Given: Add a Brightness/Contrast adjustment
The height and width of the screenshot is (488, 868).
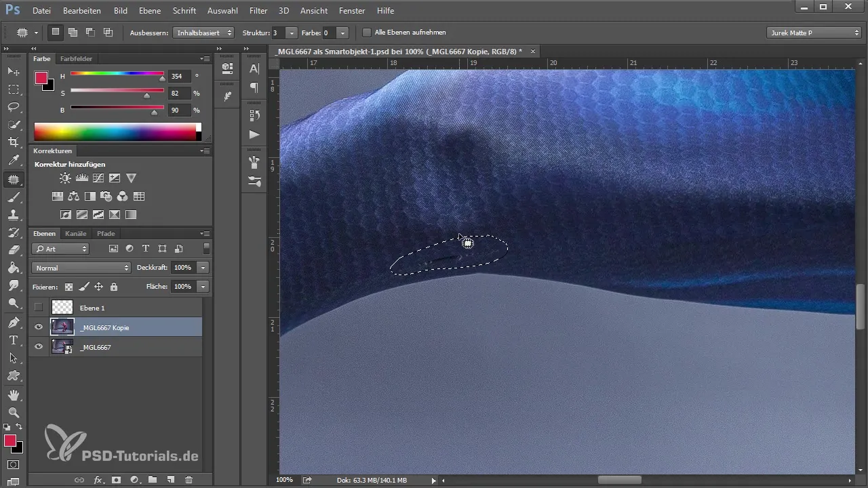Looking at the screenshot, I should click(65, 178).
